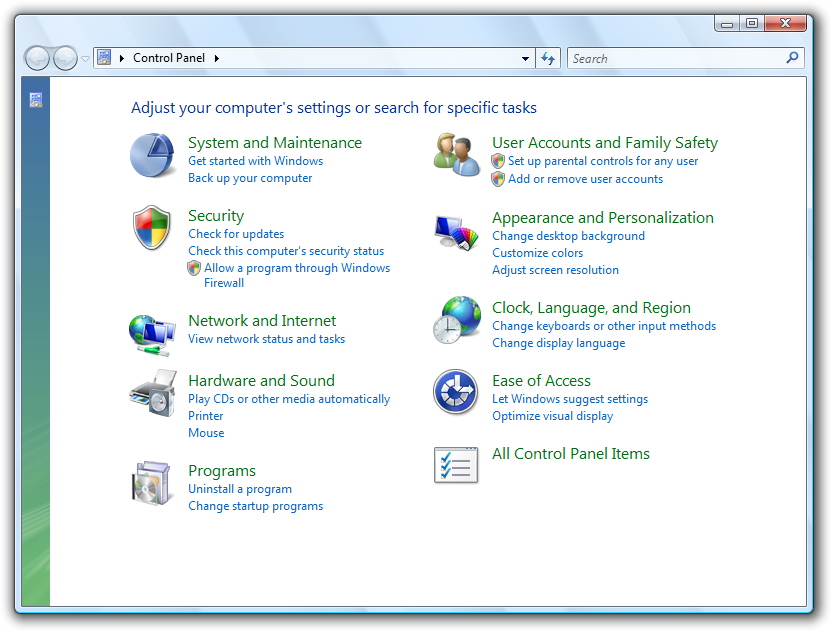Minimize the Control Panel window
Screen dimensions: 832x632
coord(727,23)
